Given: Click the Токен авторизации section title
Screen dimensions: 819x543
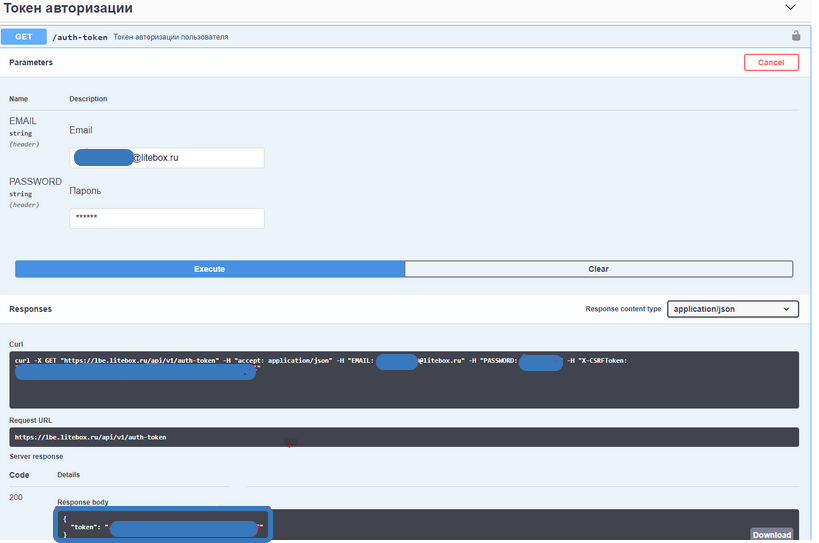Looking at the screenshot, I should coord(68,9).
